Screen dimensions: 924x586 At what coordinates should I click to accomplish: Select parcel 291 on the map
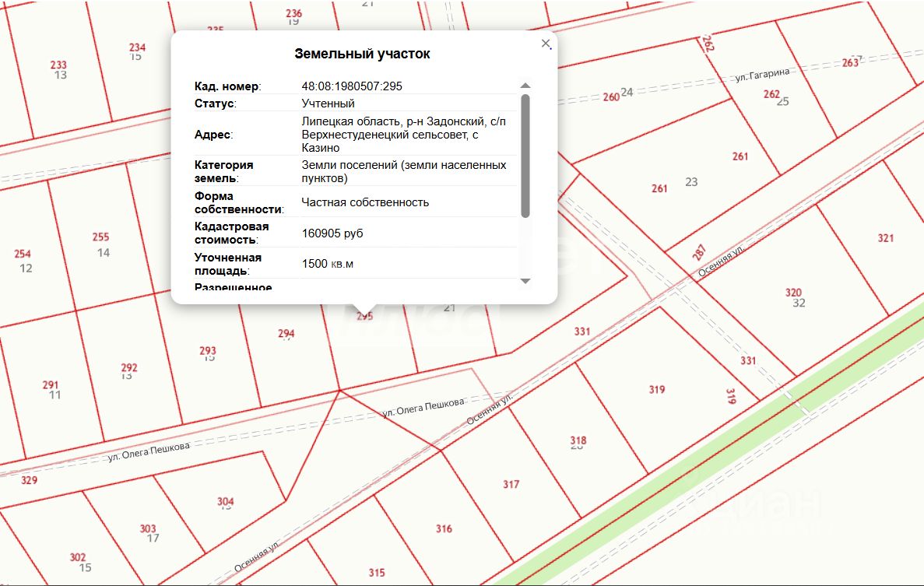click(x=51, y=384)
